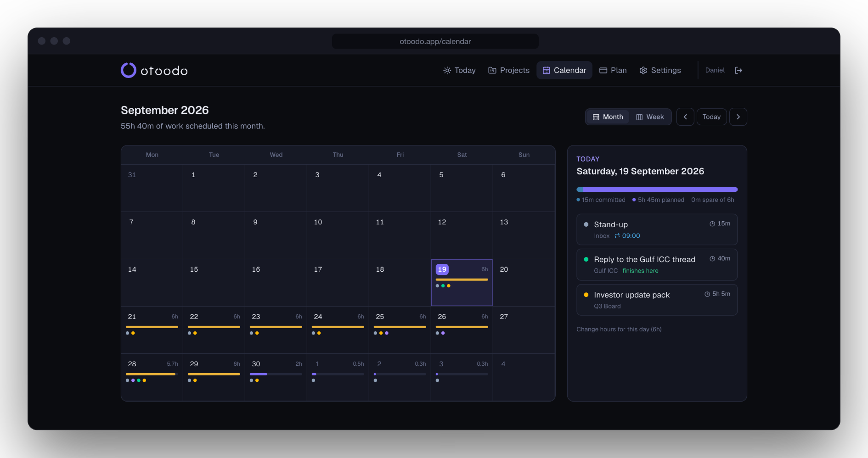Click the clock icon next to 40m
The width and height of the screenshot is (868, 458).
coord(712,259)
